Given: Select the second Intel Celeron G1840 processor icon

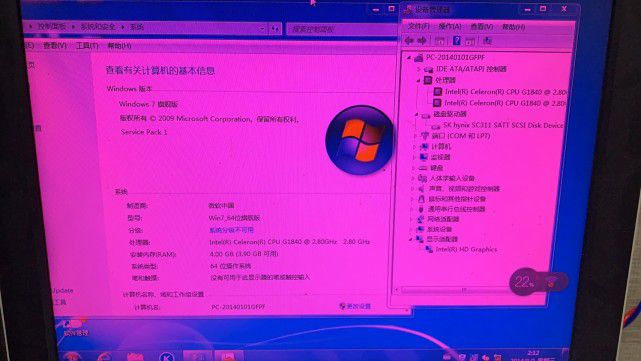Looking at the screenshot, I should pyautogui.click(x=437, y=103).
